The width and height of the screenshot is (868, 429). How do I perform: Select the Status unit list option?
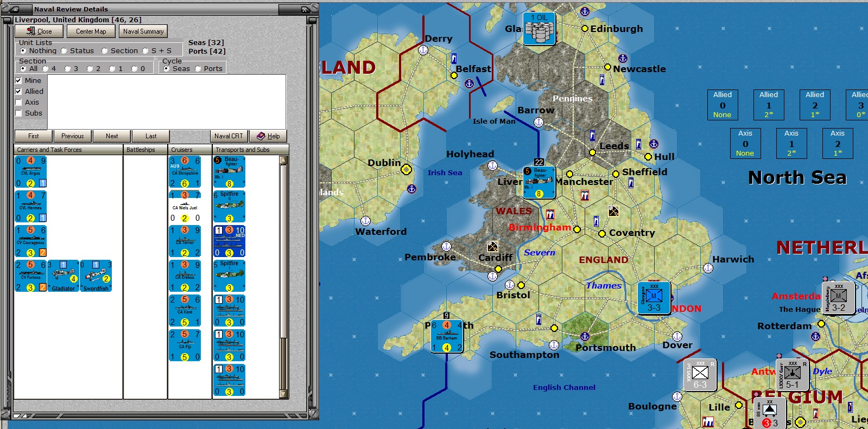(x=78, y=51)
